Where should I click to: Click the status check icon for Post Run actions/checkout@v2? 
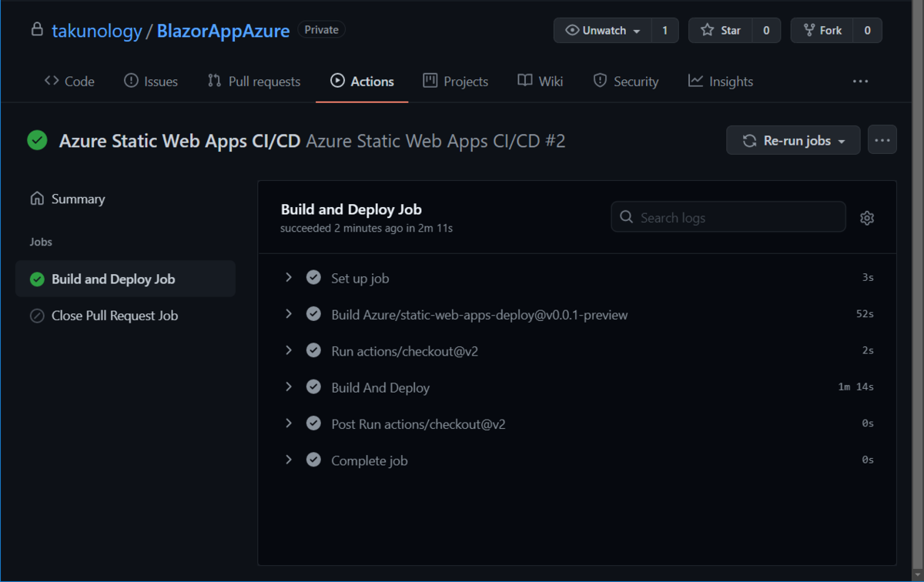(x=313, y=423)
